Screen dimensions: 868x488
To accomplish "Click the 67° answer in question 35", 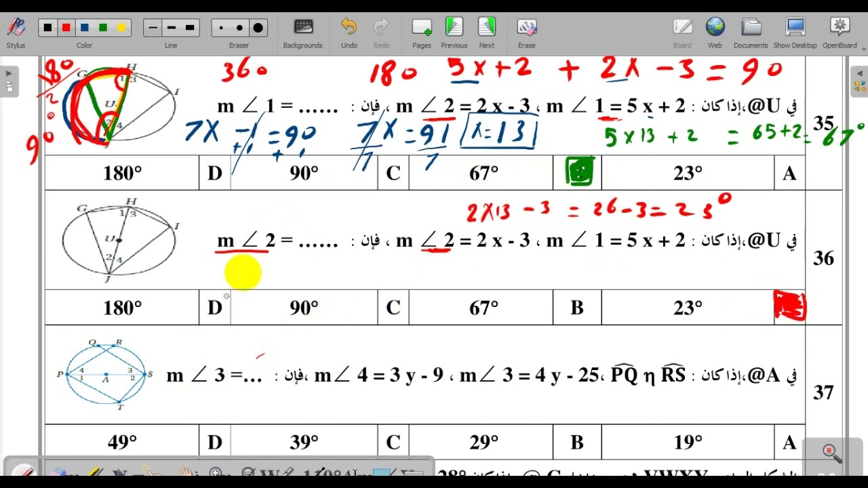I will [484, 174].
